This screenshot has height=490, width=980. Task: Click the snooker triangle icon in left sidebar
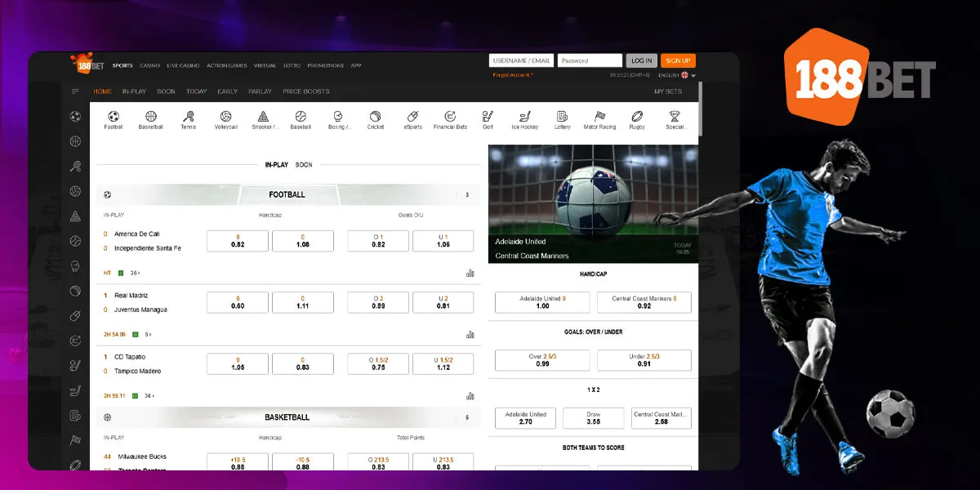pos(75,216)
